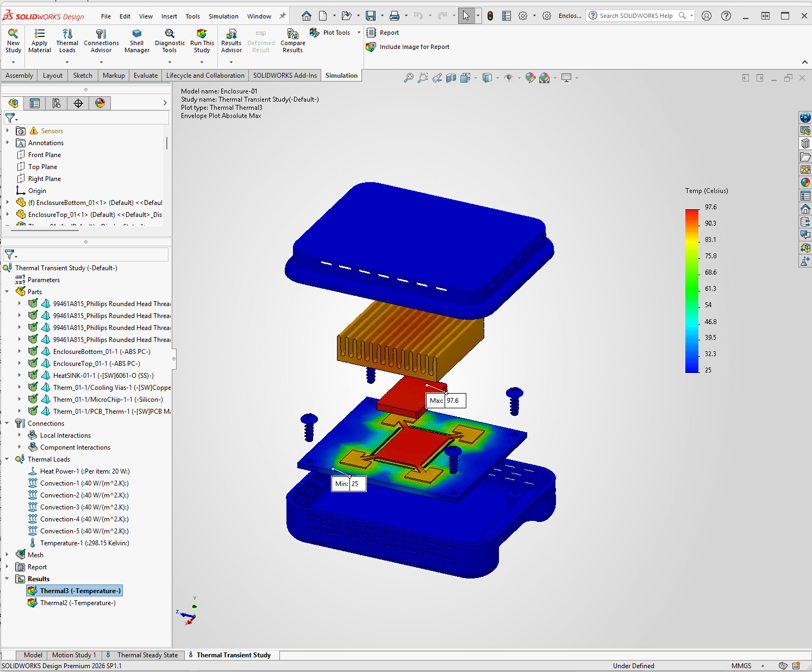Select the Model bottom tab
Viewport: 812px width, 672px height.
33,655
